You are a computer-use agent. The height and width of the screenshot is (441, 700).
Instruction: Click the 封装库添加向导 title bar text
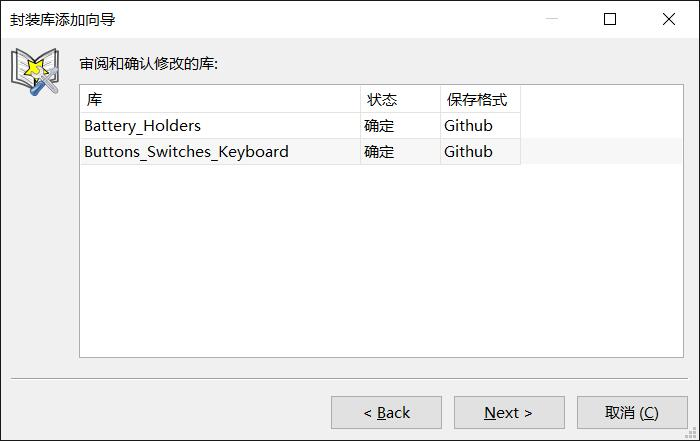tap(62, 20)
